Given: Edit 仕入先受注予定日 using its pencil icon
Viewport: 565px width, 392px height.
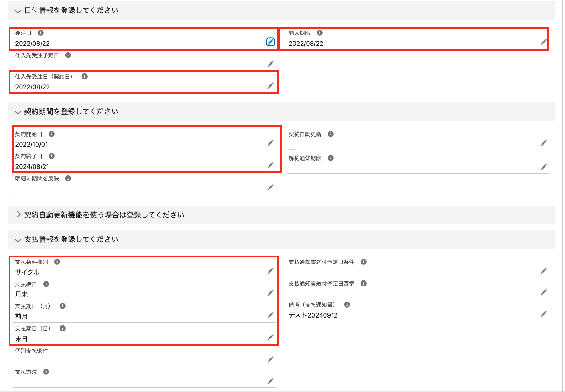Looking at the screenshot, I should pyautogui.click(x=270, y=64).
